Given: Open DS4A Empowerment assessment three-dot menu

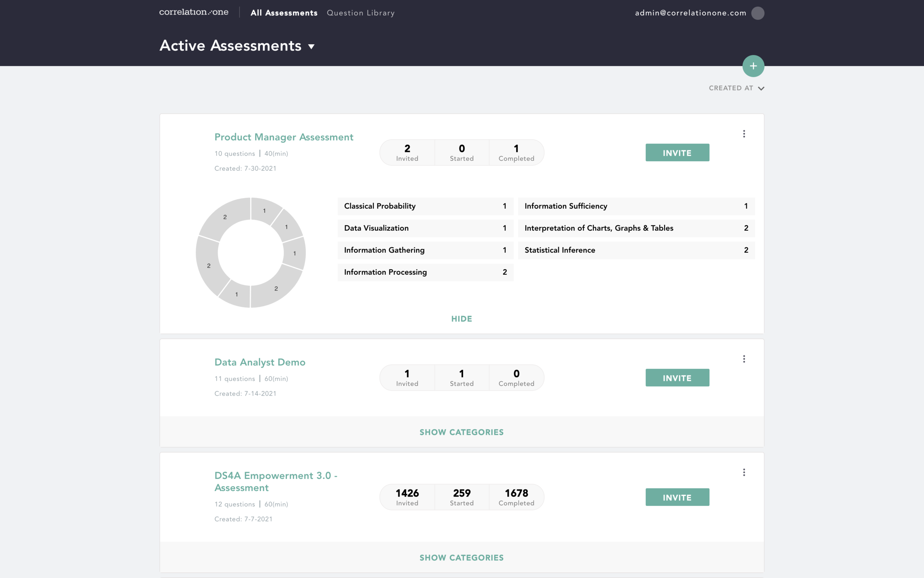Looking at the screenshot, I should coord(744,473).
